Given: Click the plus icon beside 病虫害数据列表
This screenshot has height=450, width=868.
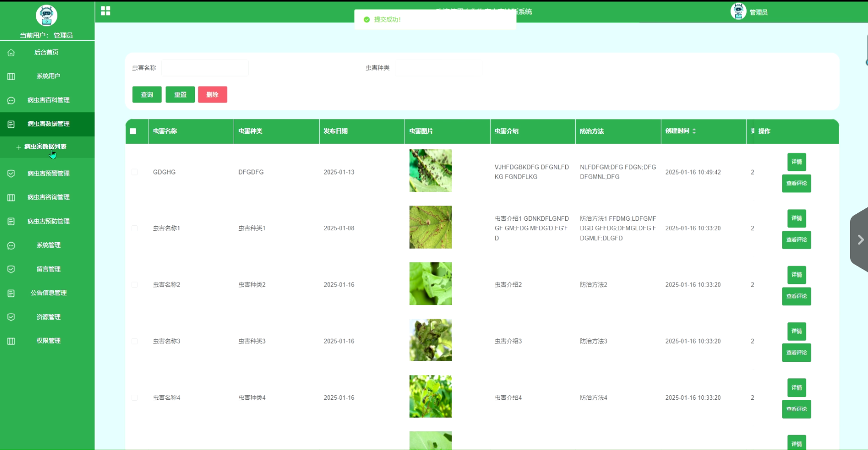Looking at the screenshot, I should (18, 147).
